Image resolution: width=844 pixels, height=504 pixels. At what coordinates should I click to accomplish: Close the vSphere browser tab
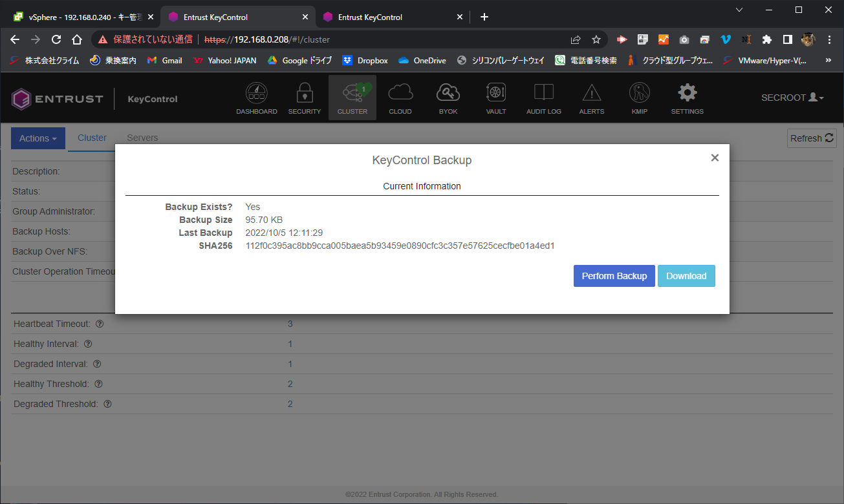pos(151,17)
